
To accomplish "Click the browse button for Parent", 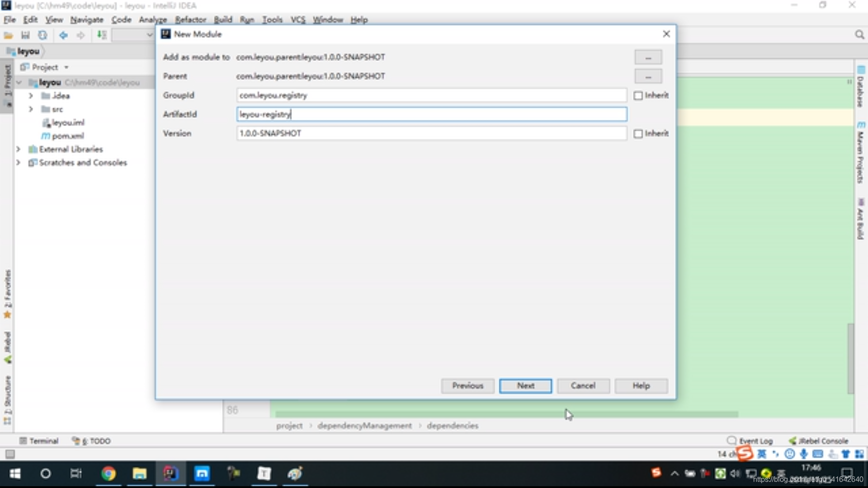I will (x=648, y=76).
